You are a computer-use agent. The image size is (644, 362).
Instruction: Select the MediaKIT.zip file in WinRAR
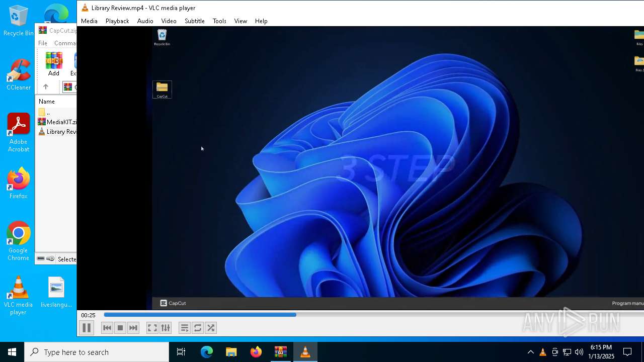[x=57, y=122]
